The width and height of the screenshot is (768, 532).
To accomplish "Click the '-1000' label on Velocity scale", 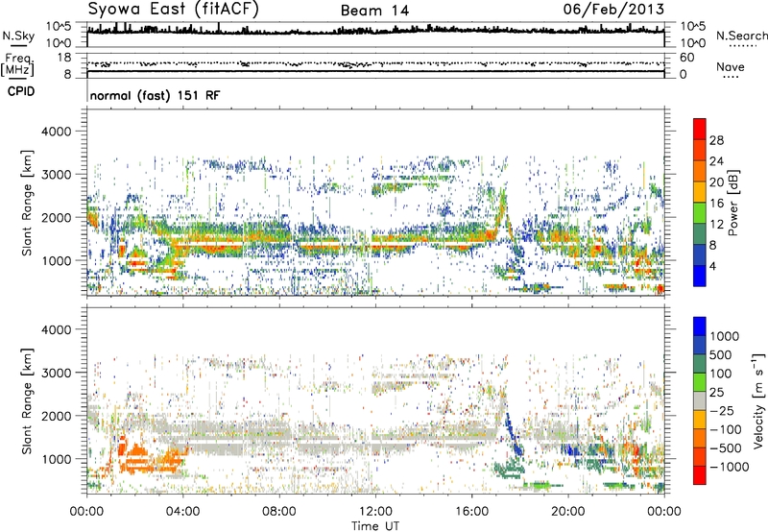I will (730, 467).
